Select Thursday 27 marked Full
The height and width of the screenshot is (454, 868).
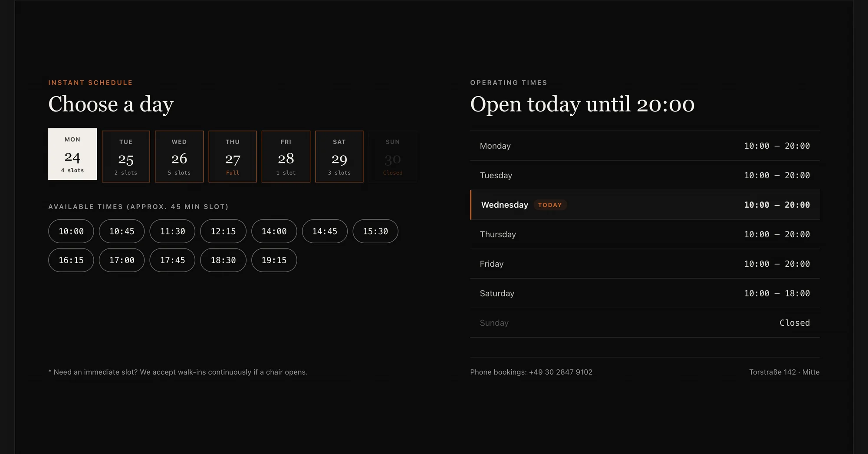[x=233, y=157]
